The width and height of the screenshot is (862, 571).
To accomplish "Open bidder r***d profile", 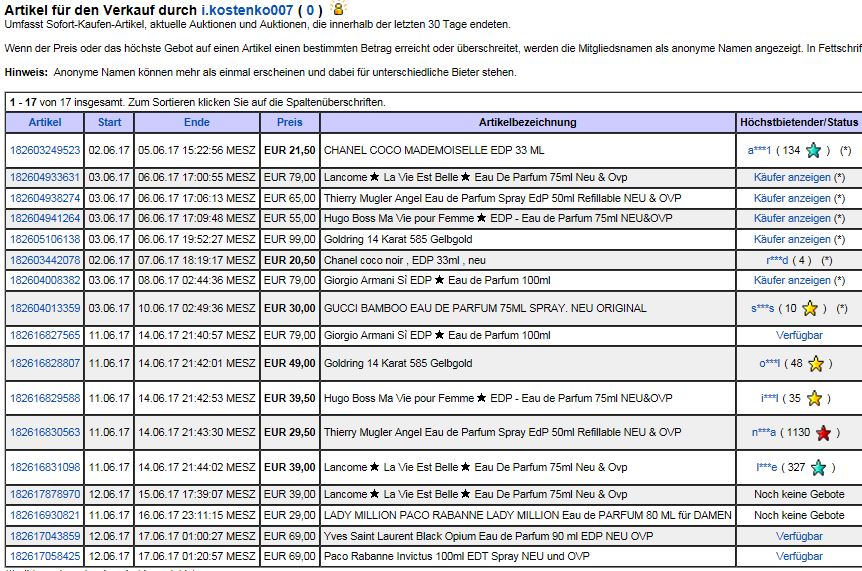I will (x=777, y=260).
